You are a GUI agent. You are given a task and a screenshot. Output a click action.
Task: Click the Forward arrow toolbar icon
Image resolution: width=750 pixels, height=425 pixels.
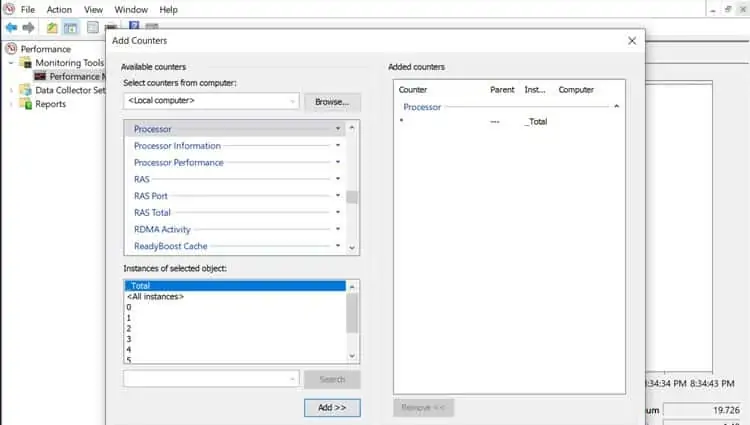tap(29, 28)
